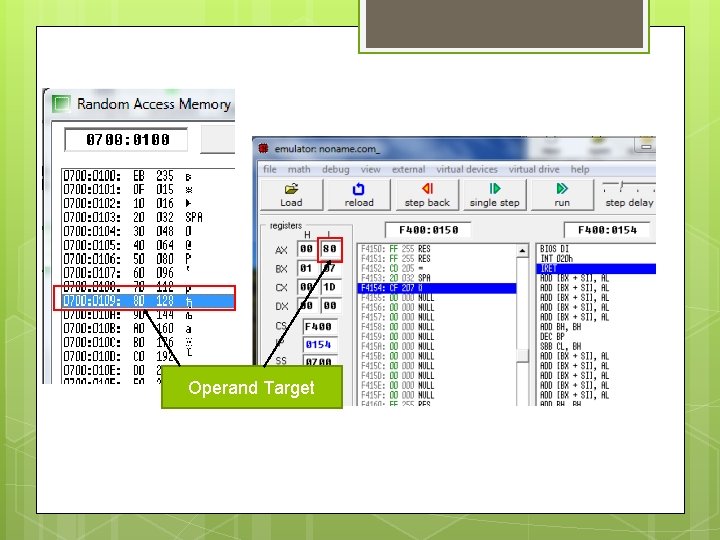Screen dimensions: 720x540
Task: Click the reload toolbar button
Action: click(x=359, y=195)
